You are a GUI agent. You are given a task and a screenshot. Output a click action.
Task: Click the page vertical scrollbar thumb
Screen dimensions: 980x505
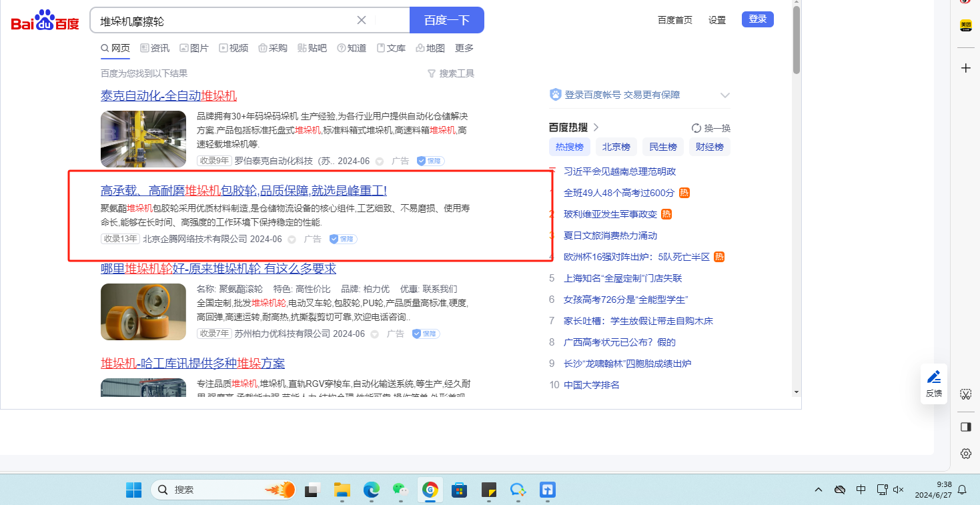796,40
